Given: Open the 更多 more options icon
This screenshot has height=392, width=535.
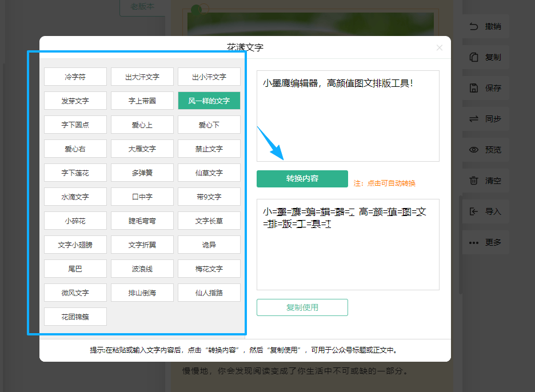Looking at the screenshot, I should tap(473, 242).
